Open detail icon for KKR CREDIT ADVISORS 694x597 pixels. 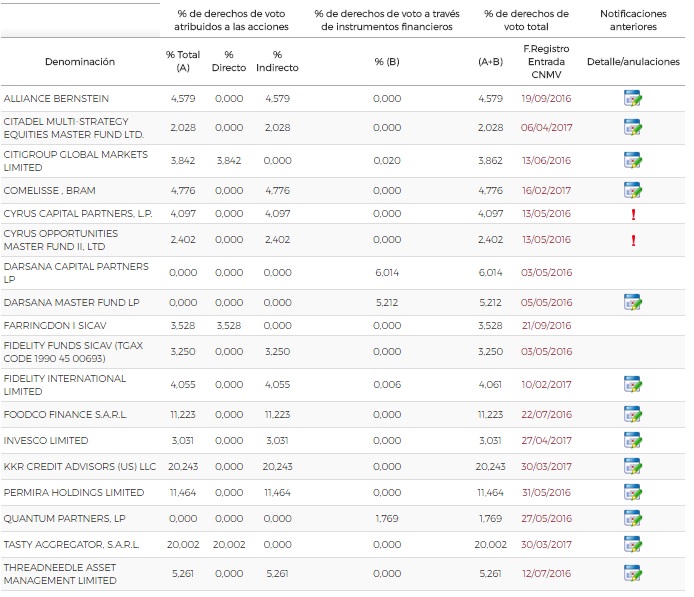(632, 466)
